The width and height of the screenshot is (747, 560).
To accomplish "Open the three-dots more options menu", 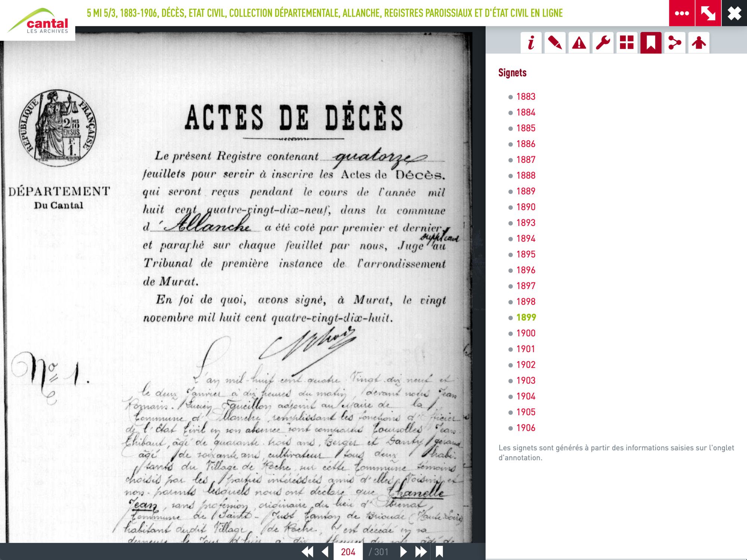I will (682, 13).
